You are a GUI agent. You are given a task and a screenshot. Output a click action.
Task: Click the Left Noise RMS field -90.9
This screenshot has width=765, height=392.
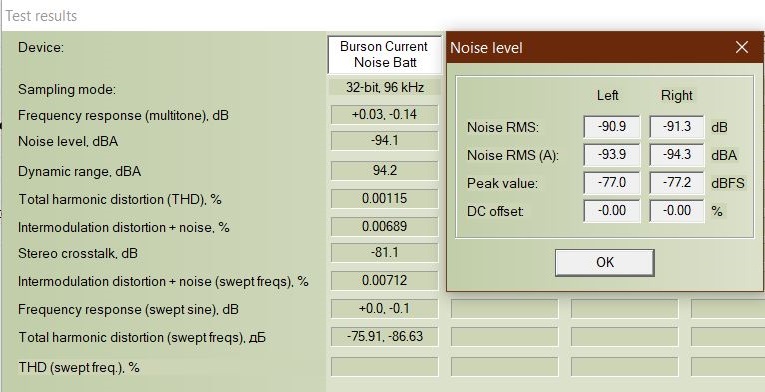[612, 127]
